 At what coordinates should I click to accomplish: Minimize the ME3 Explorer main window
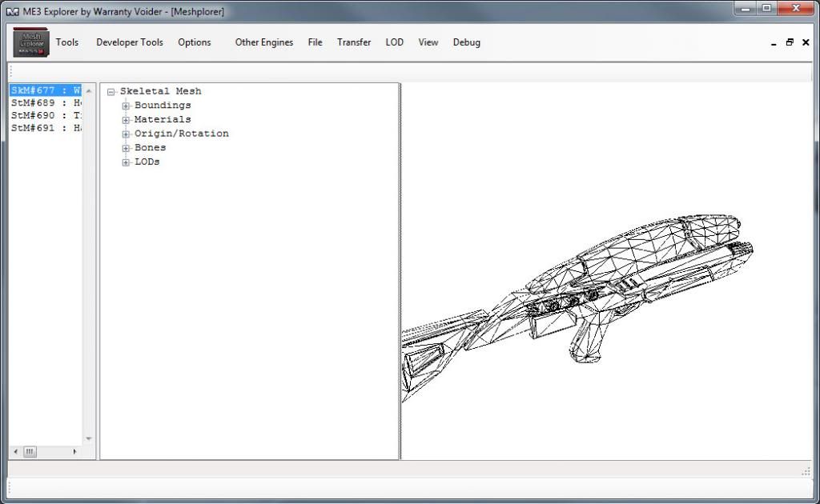point(746,8)
